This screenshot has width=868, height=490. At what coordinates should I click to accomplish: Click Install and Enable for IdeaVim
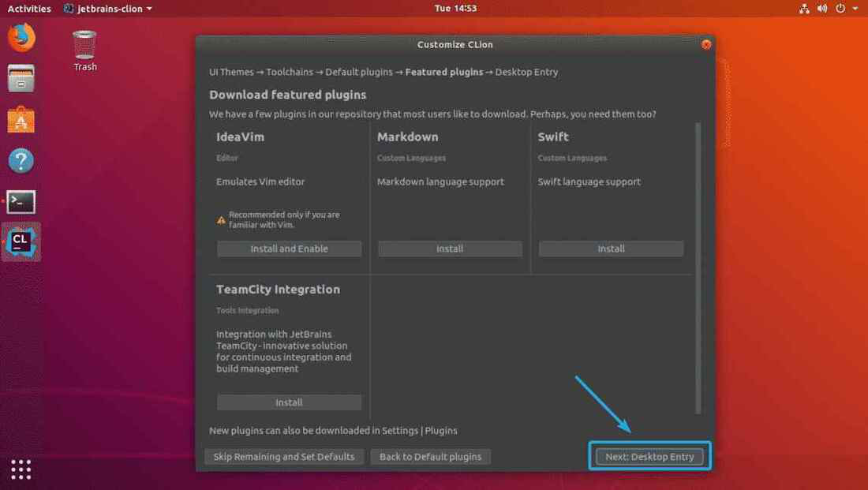[x=289, y=249]
